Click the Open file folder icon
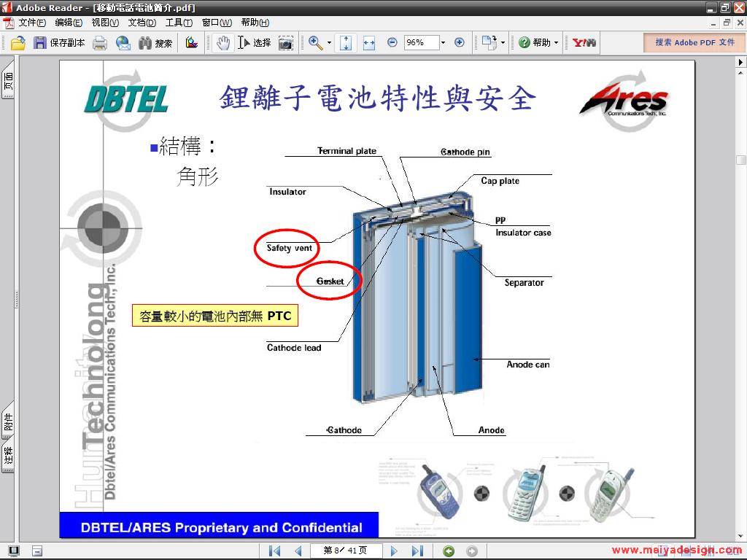This screenshot has width=747, height=560. pyautogui.click(x=18, y=43)
